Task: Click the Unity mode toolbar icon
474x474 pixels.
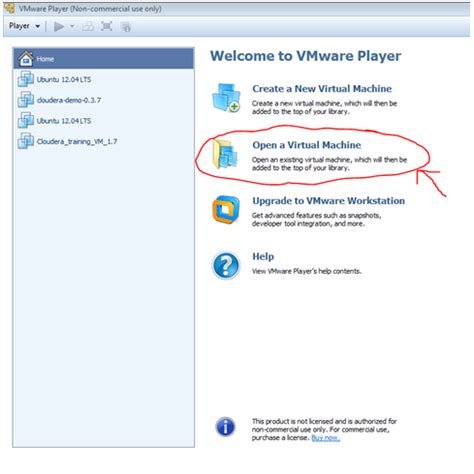Action: 126,27
